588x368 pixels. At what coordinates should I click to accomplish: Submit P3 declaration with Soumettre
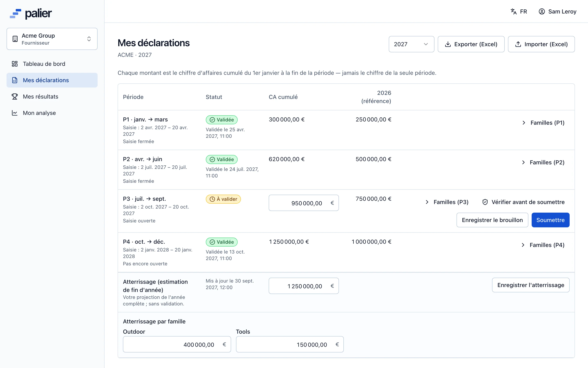(x=550, y=220)
